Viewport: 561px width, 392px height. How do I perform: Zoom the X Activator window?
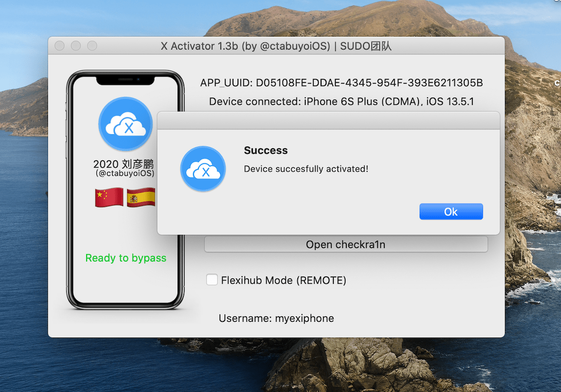click(x=93, y=46)
